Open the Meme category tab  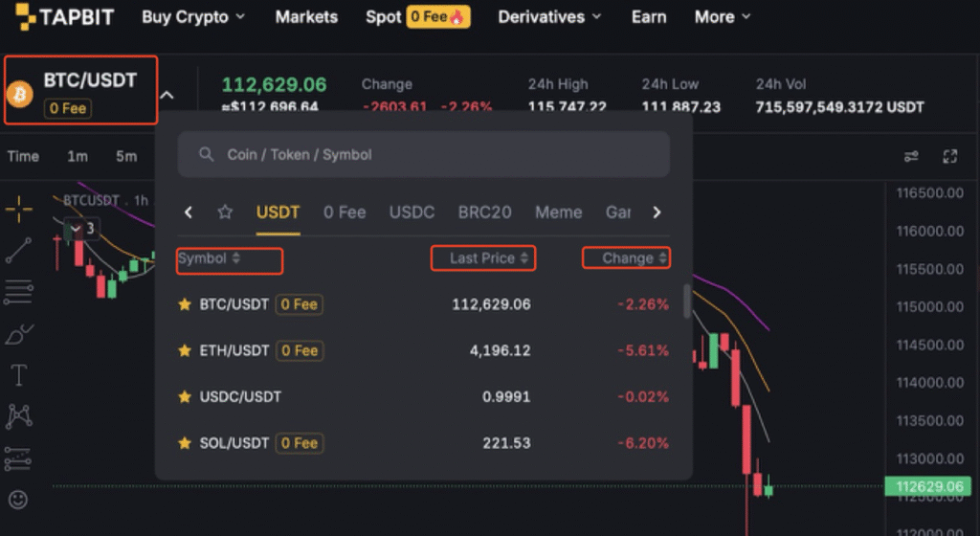[558, 212]
